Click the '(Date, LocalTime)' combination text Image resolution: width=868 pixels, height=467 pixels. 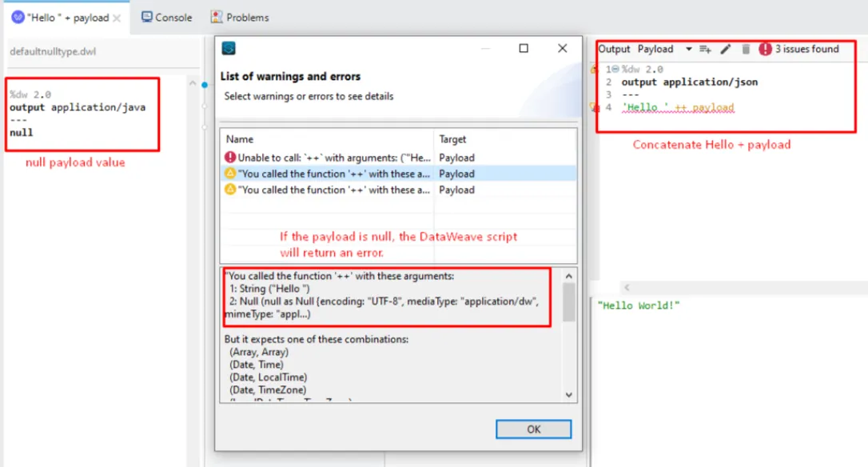click(268, 377)
